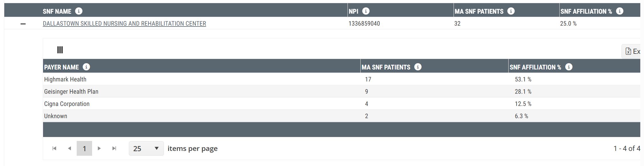Show info for top SNF AFFILIATION % header
644x166 pixels.
(619, 11)
